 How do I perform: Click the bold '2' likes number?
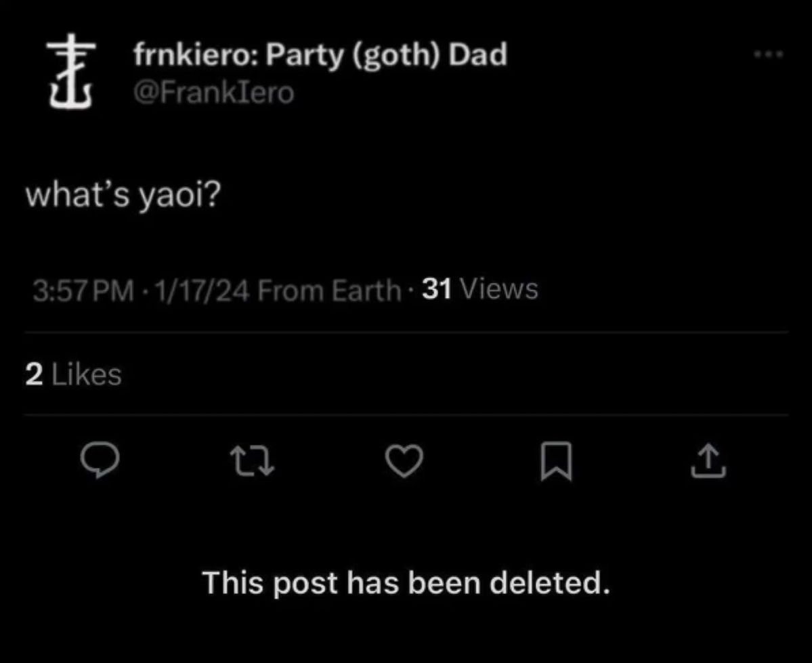(x=34, y=374)
